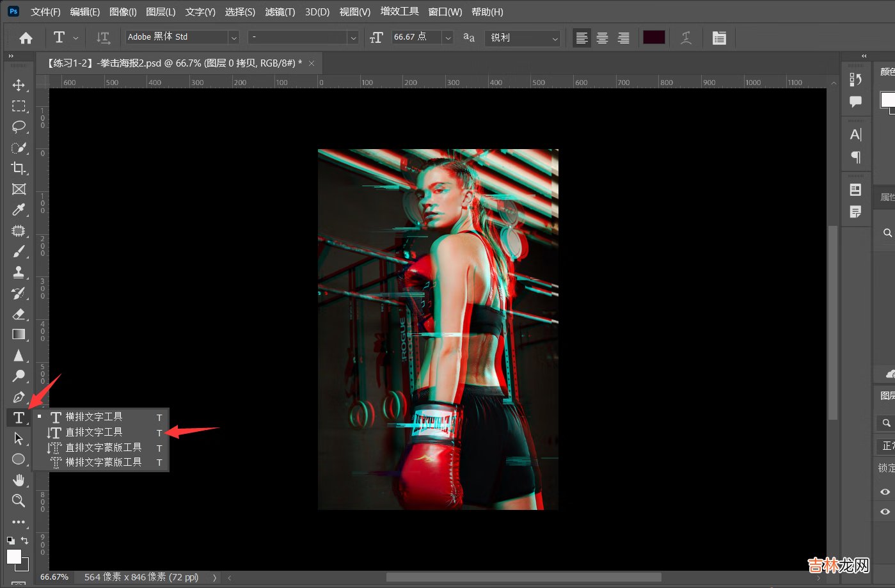Open the comments speech bubble panel

click(855, 101)
